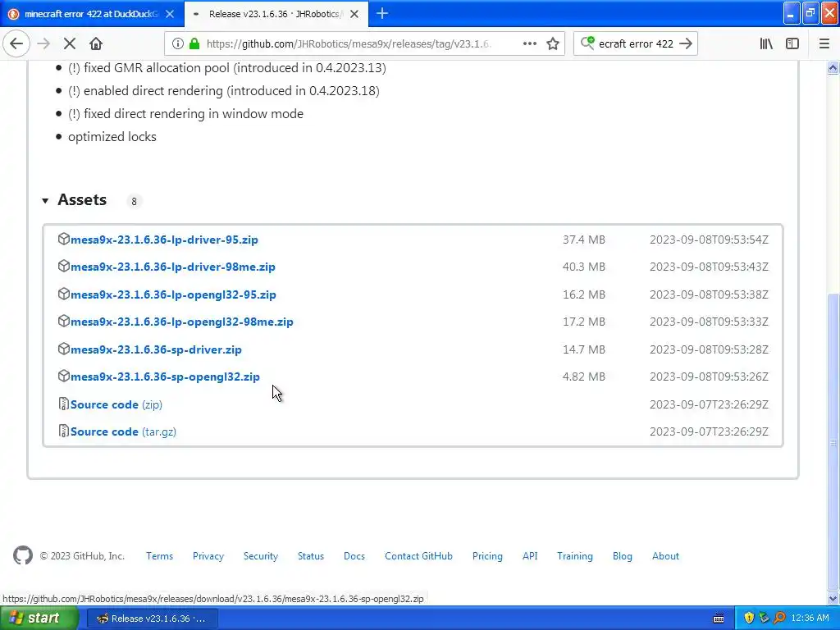Download mesa9x-23.1.6.36-lp-driver-95.zip

(x=164, y=240)
